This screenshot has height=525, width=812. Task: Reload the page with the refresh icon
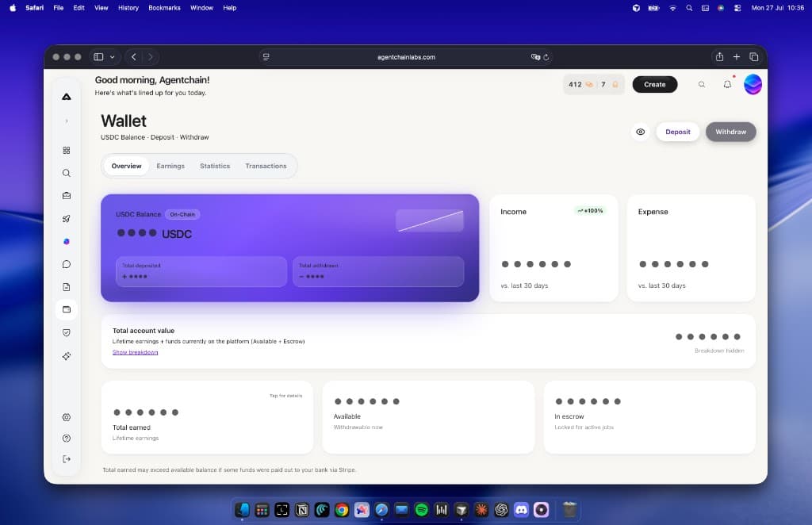coord(546,57)
